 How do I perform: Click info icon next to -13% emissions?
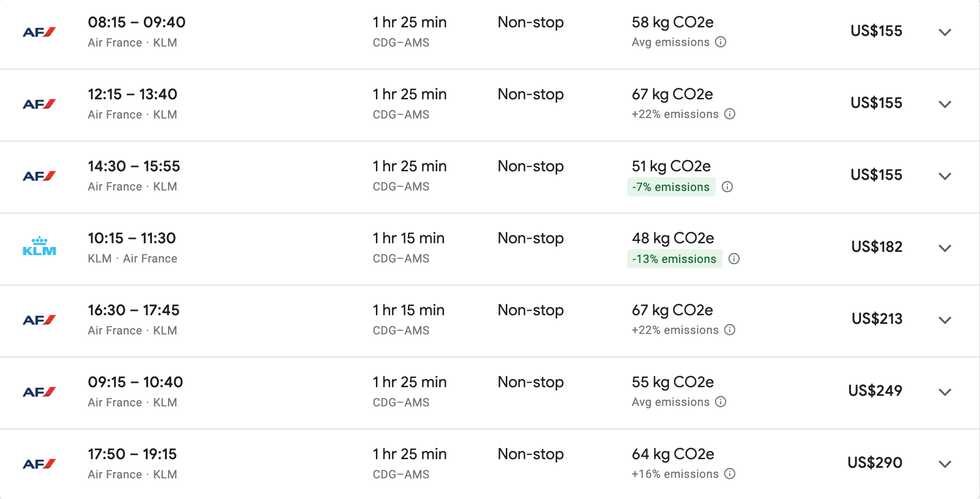(x=734, y=259)
